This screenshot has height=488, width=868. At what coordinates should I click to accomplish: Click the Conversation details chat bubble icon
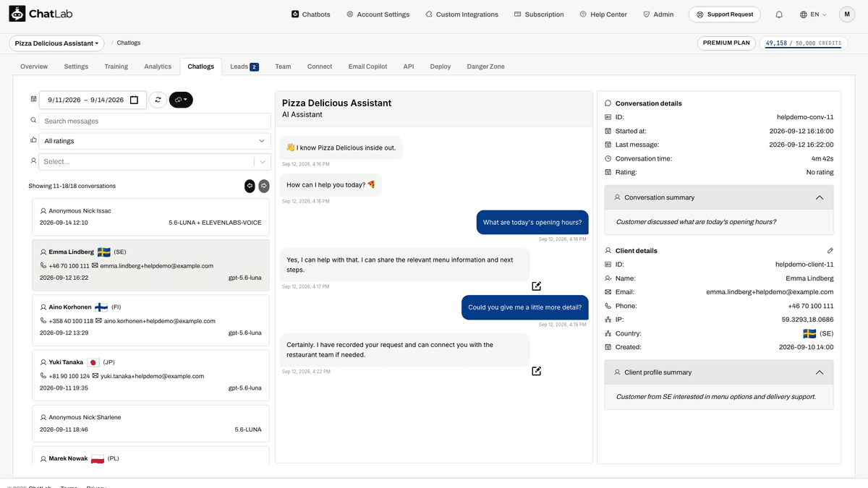coord(608,103)
